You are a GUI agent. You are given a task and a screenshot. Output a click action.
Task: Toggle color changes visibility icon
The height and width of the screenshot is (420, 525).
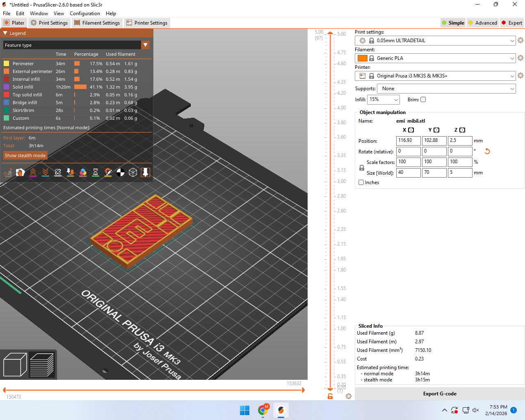tap(83, 173)
